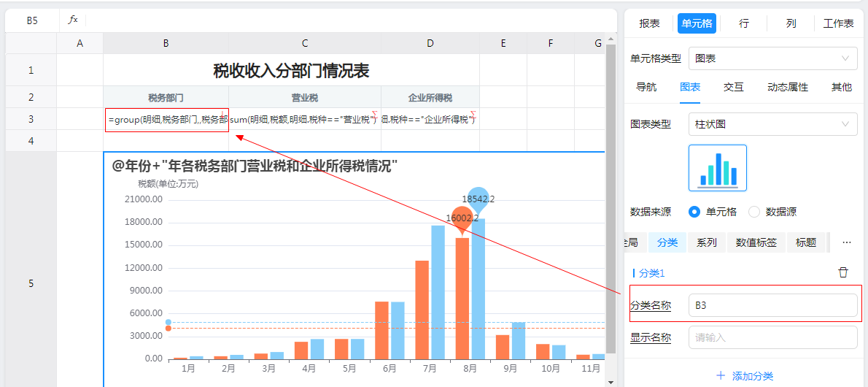Go to the 数值标签 tab
The width and height of the screenshot is (868, 387).
[756, 242]
